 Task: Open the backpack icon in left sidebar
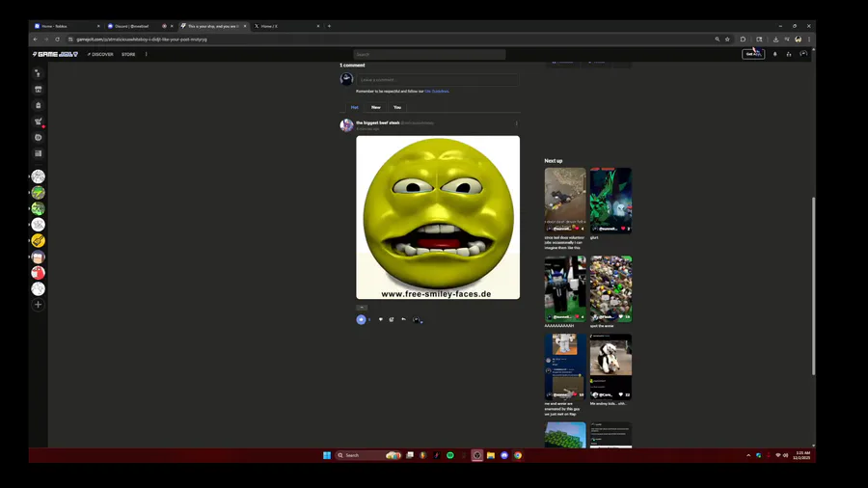point(39,105)
